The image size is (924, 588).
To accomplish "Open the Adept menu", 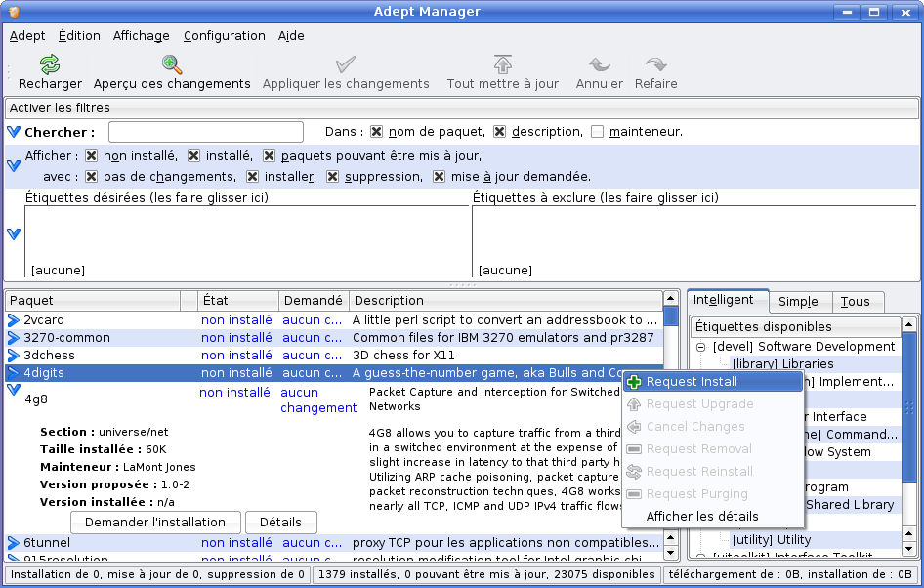I will coord(27,36).
